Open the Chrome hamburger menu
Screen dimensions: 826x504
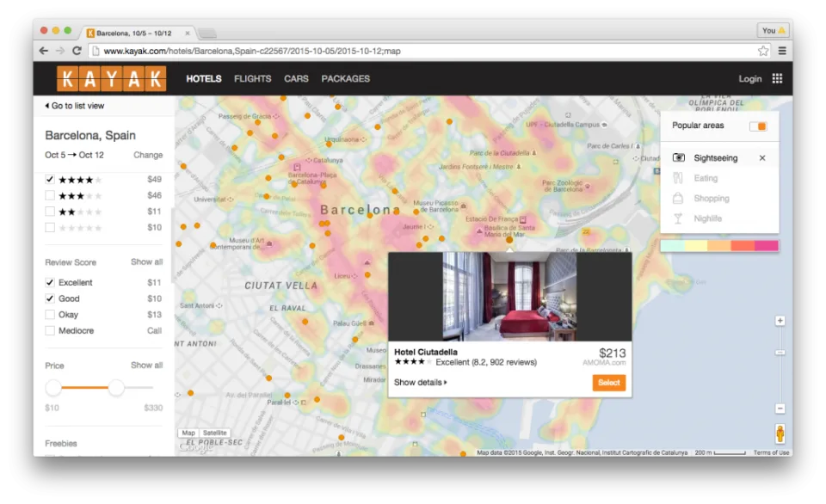pyautogui.click(x=782, y=51)
